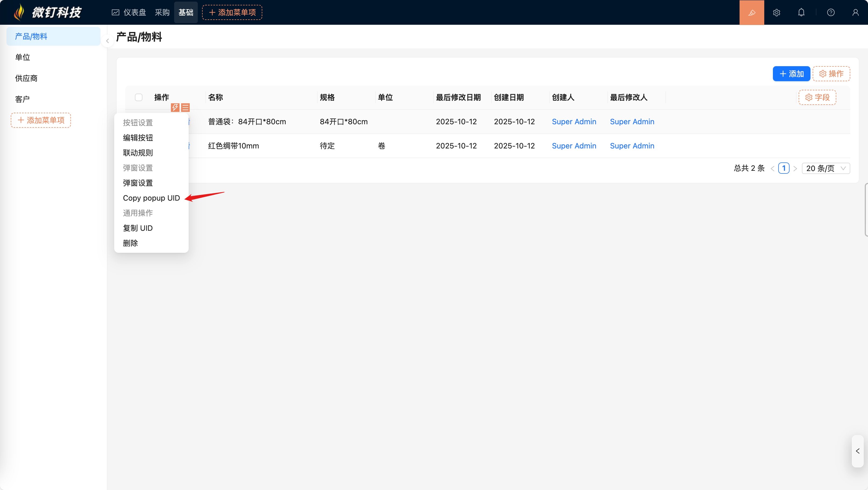Open the settings gear icon in header
Image resolution: width=868 pixels, height=490 pixels.
click(x=776, y=12)
